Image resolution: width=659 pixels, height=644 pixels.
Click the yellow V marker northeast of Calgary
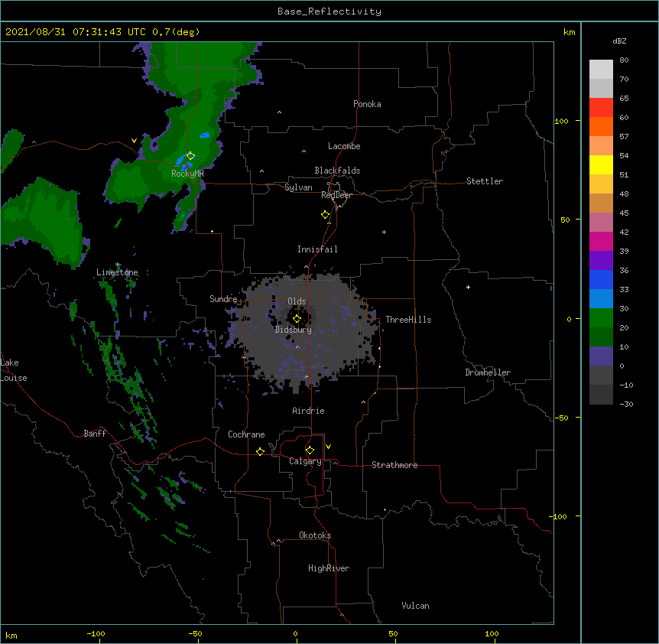click(328, 447)
